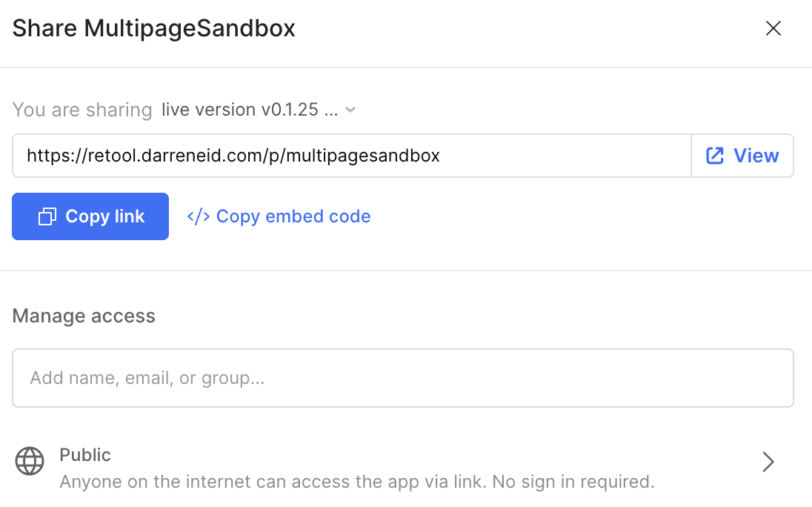Close the Share MultipageSandbox dialog
812x507 pixels.
[x=773, y=29]
